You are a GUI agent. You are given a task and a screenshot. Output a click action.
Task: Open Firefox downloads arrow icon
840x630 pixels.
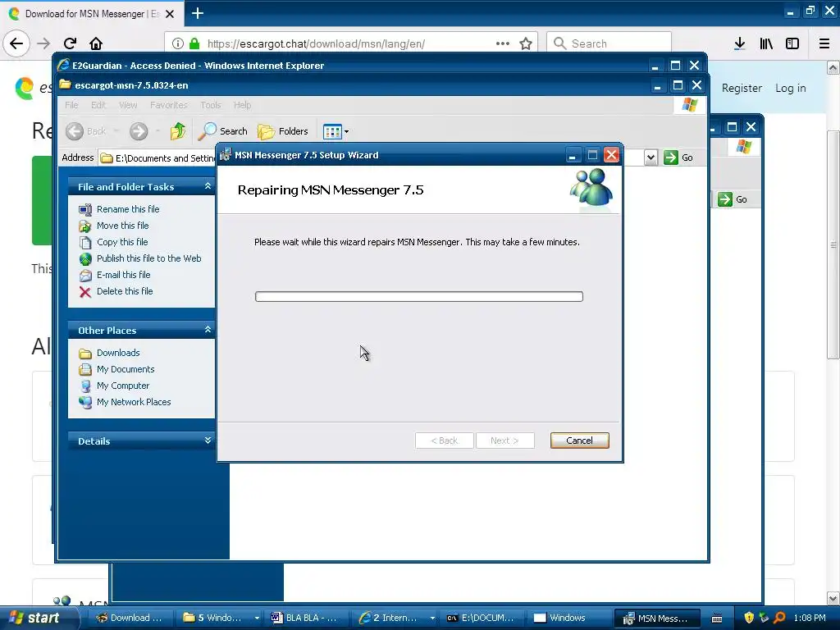pos(739,43)
